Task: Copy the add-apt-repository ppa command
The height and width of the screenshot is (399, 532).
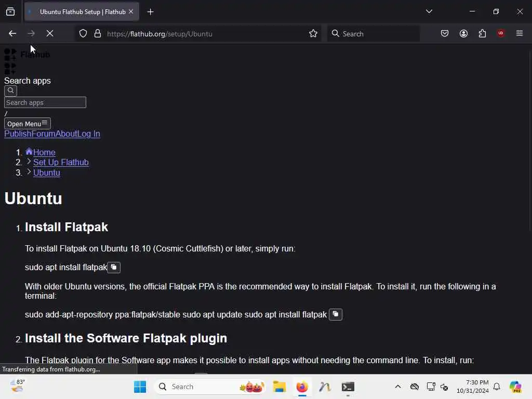Action: pyautogui.click(x=336, y=314)
